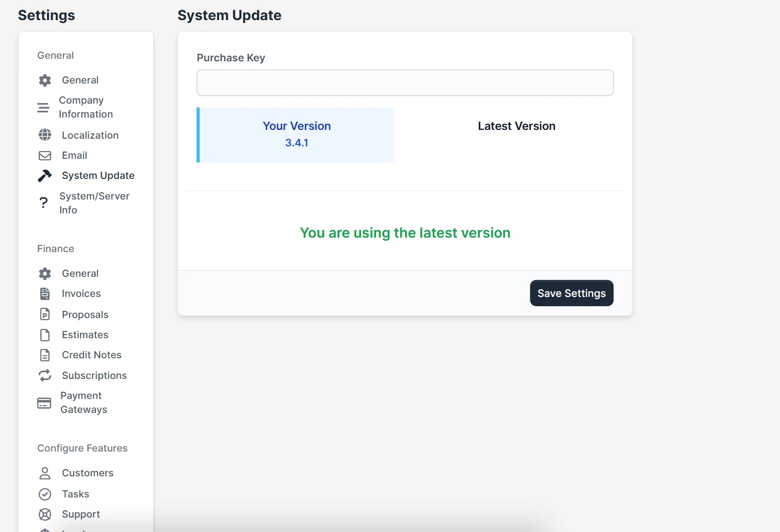Open Proposals settings

[x=85, y=314]
